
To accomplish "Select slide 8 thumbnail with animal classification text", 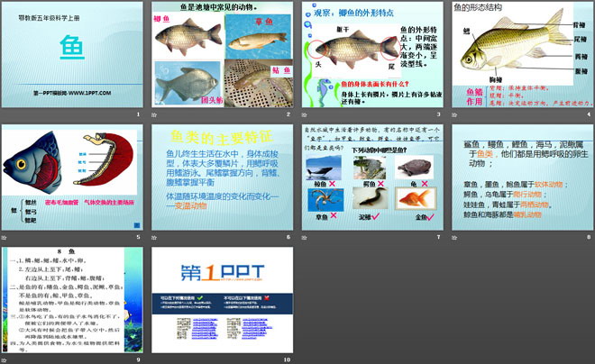I will click(x=523, y=177).
